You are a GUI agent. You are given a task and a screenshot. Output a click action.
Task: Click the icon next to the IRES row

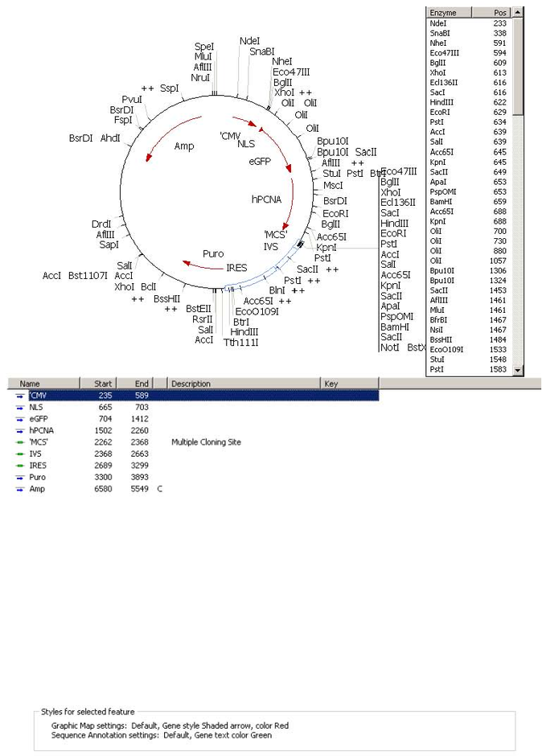[x=19, y=466]
